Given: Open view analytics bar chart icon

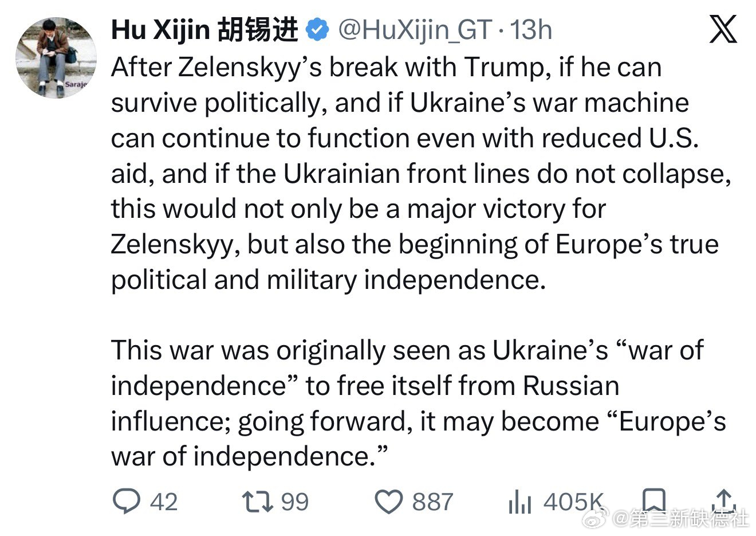Looking at the screenshot, I should point(520,503).
